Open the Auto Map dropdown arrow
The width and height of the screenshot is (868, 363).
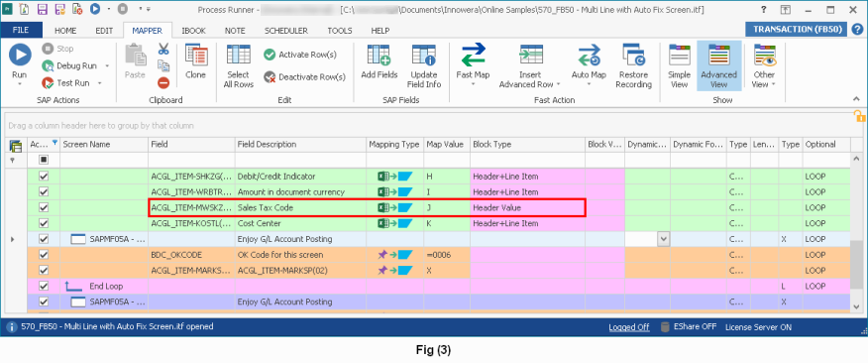click(x=589, y=84)
